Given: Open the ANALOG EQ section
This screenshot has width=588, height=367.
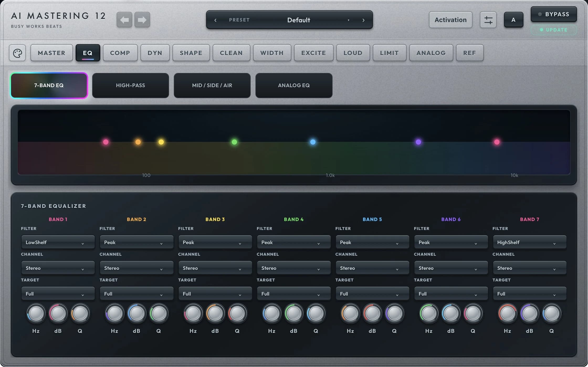Looking at the screenshot, I should click(x=294, y=86).
